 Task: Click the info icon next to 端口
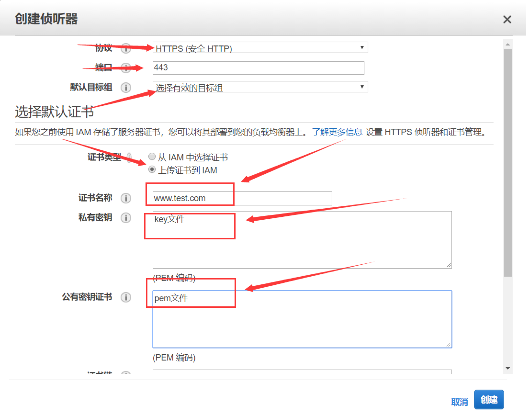coord(126,68)
